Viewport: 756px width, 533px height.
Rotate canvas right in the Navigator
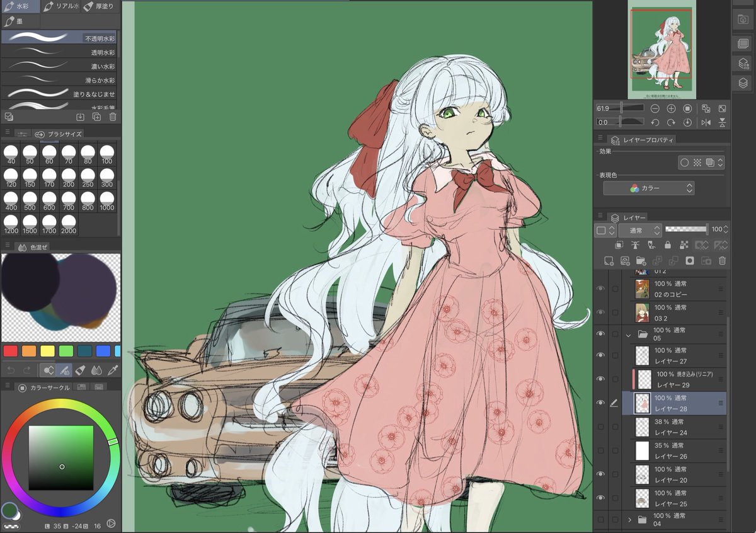671,122
